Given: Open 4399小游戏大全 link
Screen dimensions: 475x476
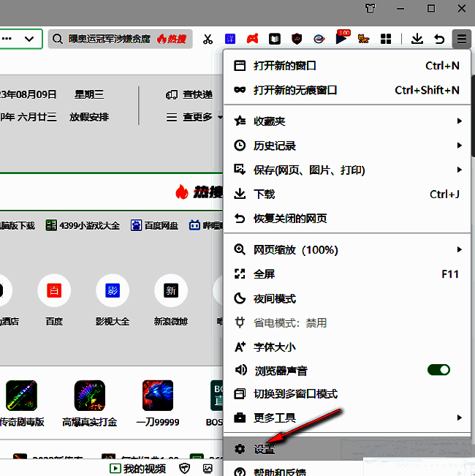Looking at the screenshot, I should pyautogui.click(x=83, y=225).
